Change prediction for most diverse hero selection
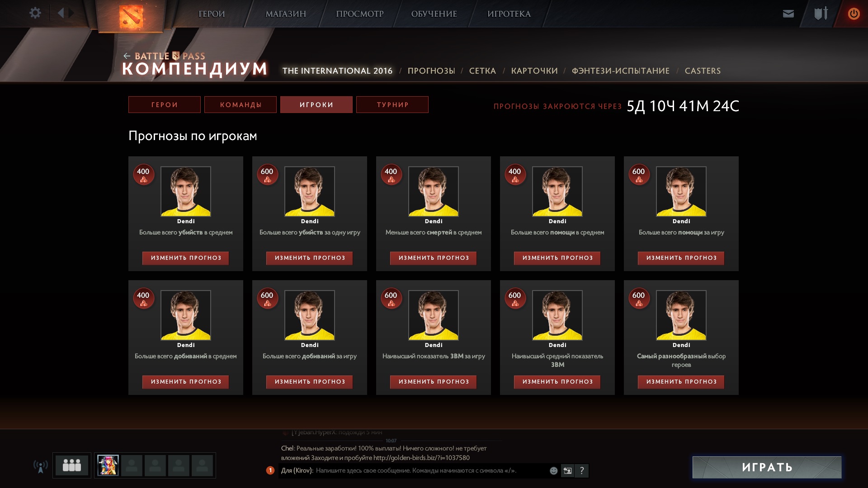868x488 pixels. coord(681,382)
